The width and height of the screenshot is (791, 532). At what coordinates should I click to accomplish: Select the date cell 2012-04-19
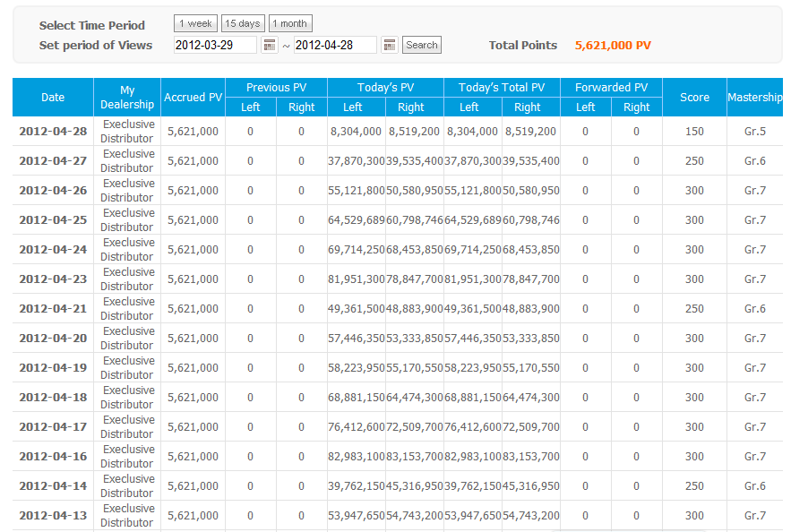[53, 368]
